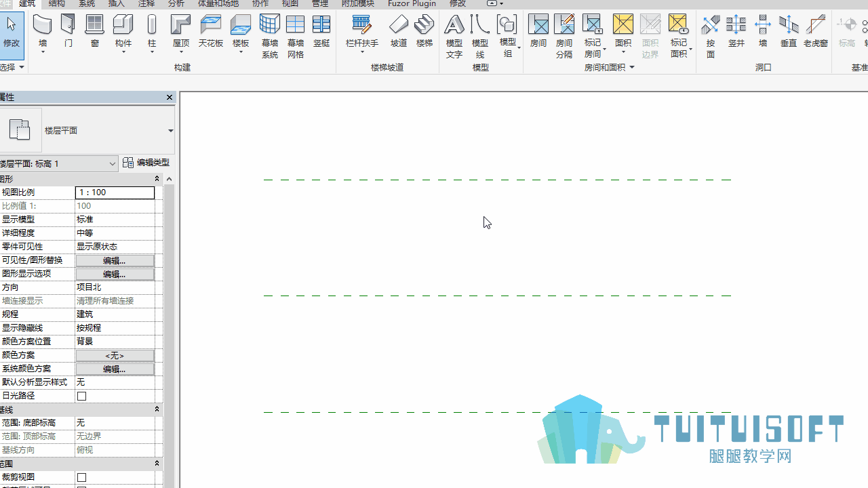The width and height of the screenshot is (868, 488).
Task: Open the 楼层平面 type selector dropdown
Action: coord(170,130)
